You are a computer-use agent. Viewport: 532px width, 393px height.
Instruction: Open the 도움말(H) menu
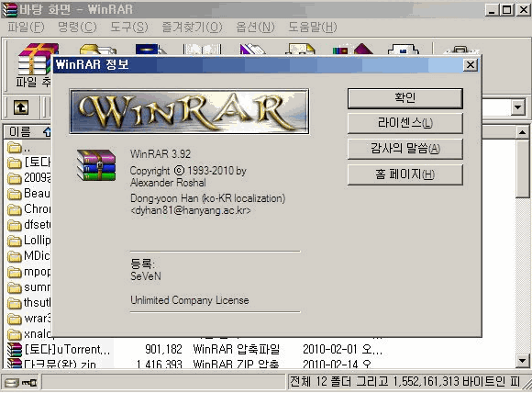coord(313,28)
